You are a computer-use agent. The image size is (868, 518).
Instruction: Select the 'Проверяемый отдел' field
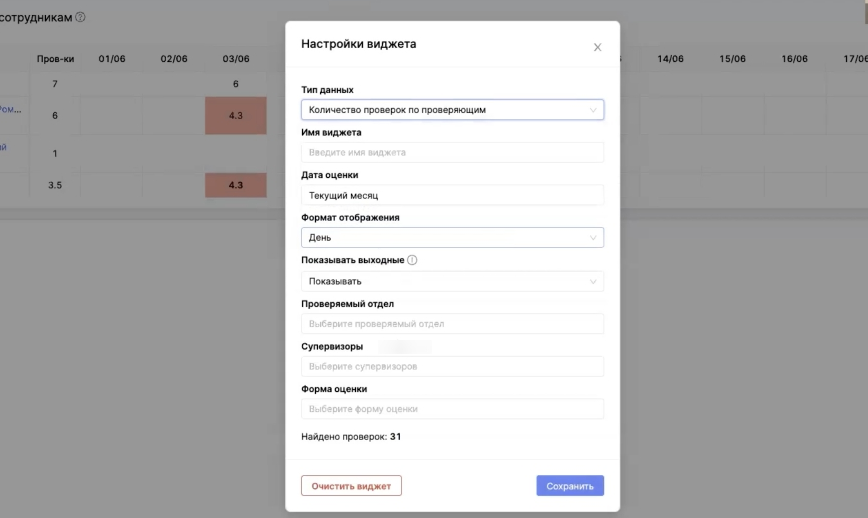(x=452, y=324)
